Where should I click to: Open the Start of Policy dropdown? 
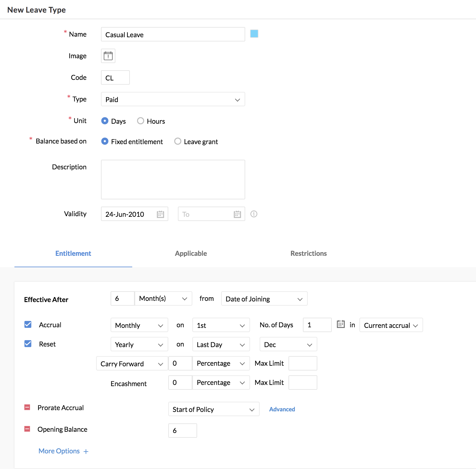(x=213, y=409)
